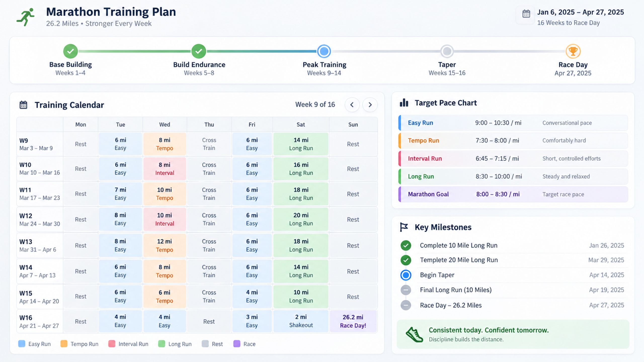Click the Key Milestones flag icon
Viewport: 644px width, 362px height.
[x=404, y=227]
